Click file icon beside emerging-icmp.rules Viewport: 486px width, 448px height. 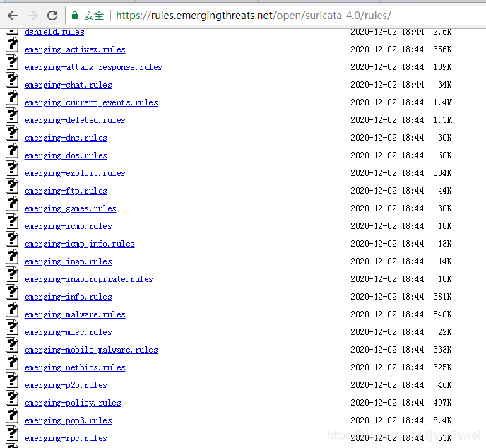(12, 221)
